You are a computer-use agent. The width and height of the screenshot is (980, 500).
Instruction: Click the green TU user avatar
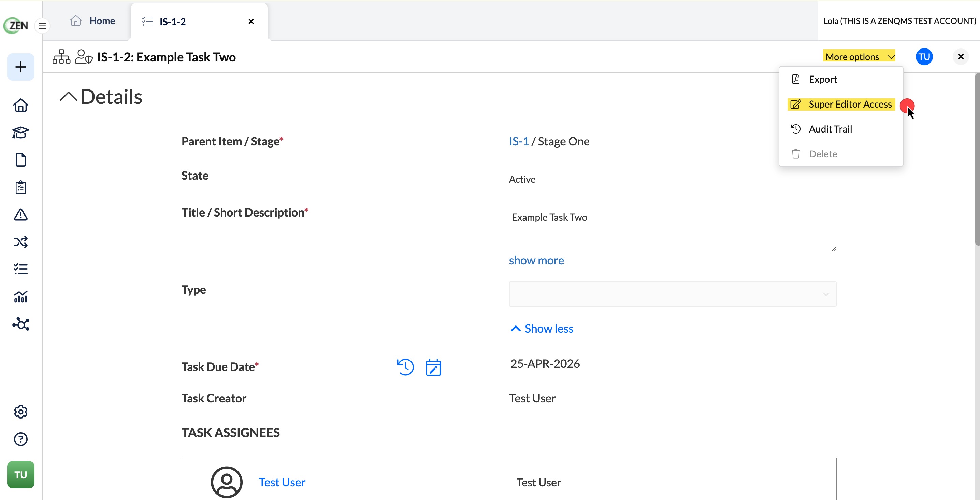pos(20,475)
